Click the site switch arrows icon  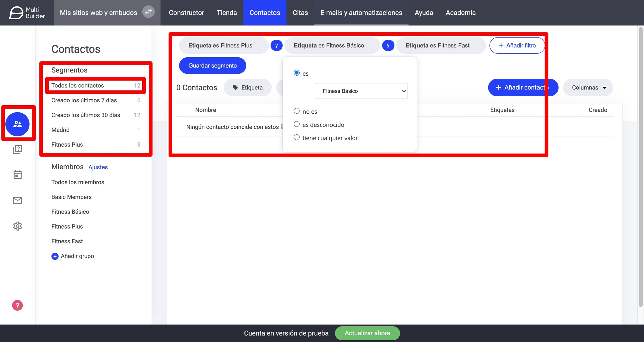pyautogui.click(x=148, y=12)
